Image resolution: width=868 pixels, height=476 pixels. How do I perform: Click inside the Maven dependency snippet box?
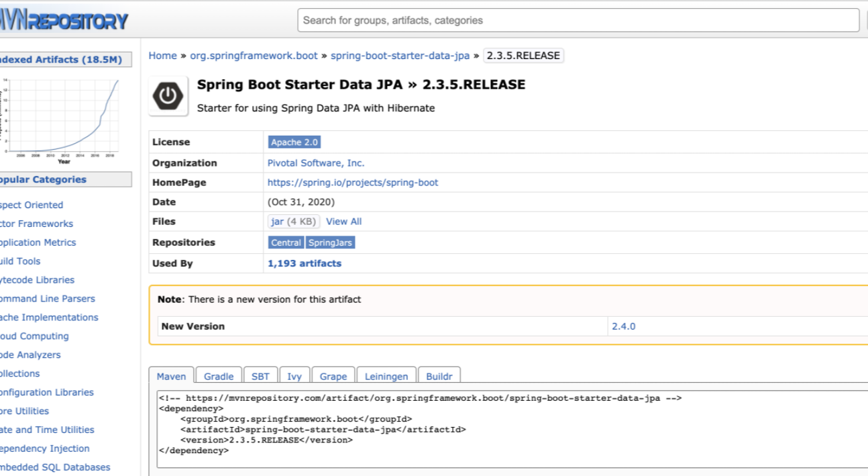tap(511, 430)
